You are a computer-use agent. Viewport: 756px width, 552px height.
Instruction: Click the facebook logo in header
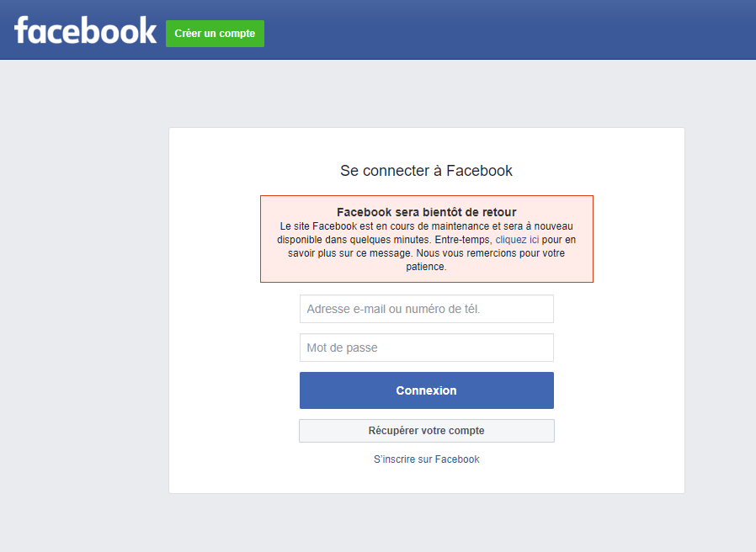(85, 30)
